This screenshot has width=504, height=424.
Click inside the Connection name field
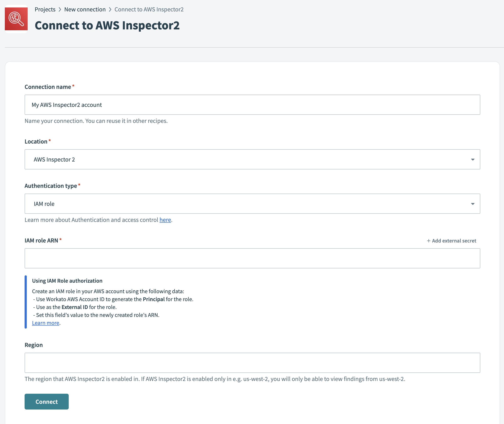pyautogui.click(x=252, y=104)
